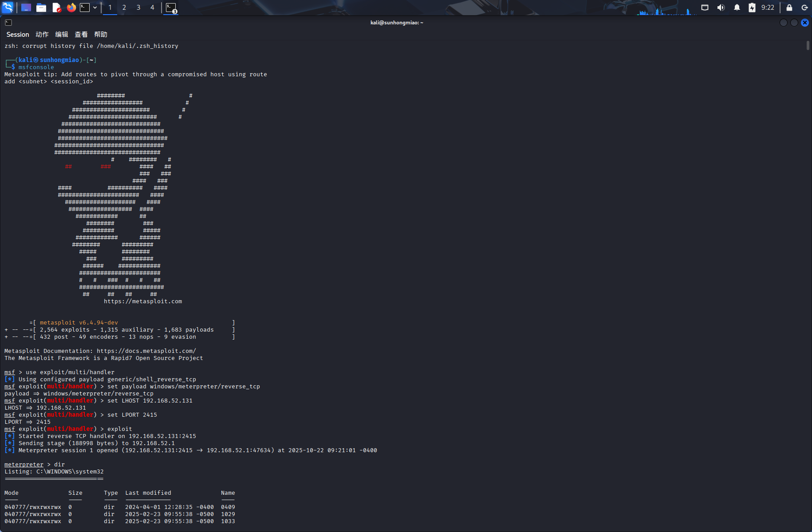The image size is (812, 532).
Task: Launch the text editor from the panel
Action: 56,8
